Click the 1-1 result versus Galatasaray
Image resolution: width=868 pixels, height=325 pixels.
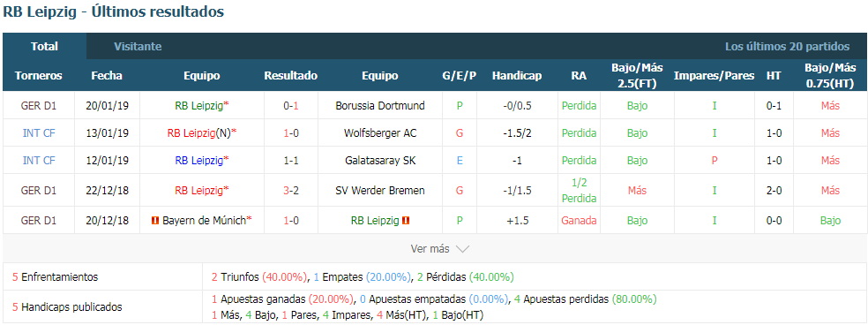pos(290,160)
